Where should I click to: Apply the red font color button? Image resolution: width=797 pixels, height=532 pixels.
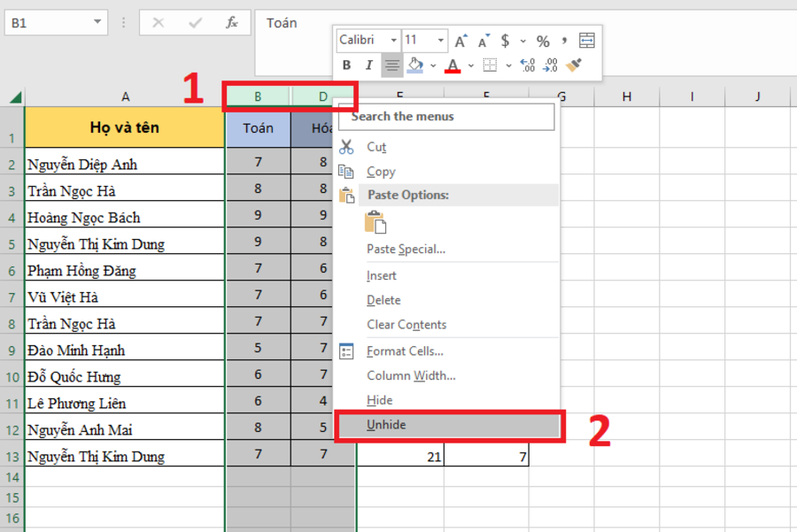pos(453,66)
